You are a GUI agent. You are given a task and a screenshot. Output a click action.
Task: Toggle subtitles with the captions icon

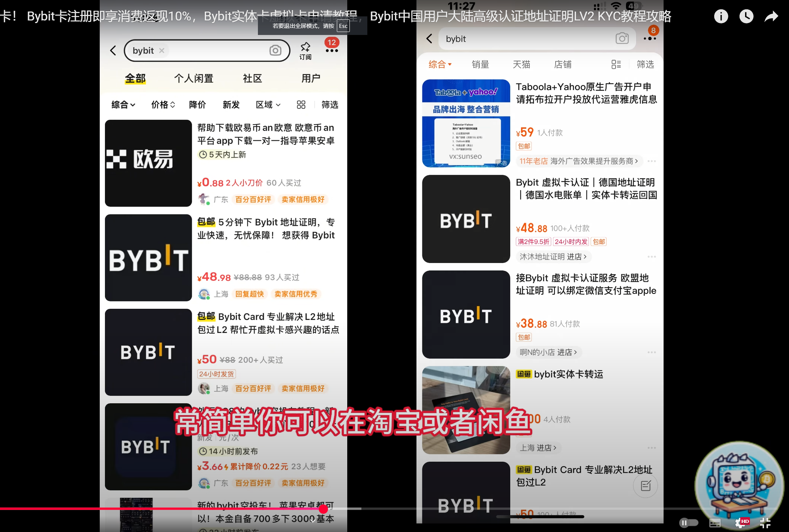tap(715, 523)
